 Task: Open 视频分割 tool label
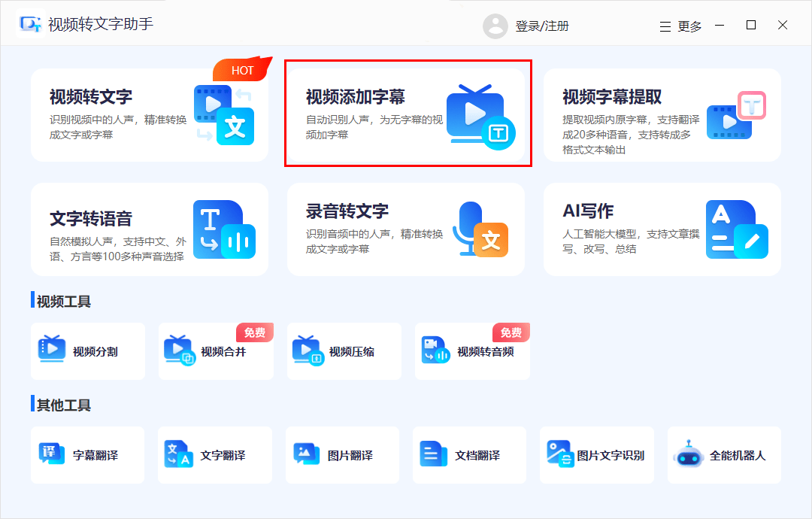(95, 352)
